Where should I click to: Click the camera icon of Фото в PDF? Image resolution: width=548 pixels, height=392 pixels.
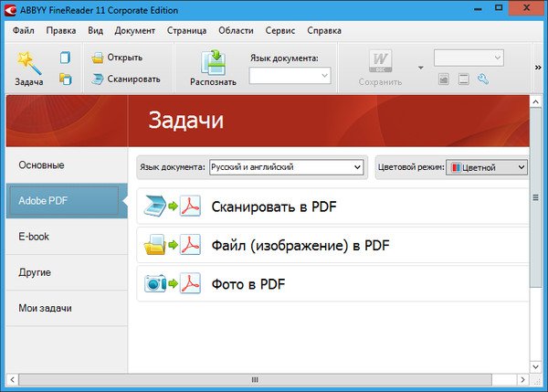click(155, 283)
